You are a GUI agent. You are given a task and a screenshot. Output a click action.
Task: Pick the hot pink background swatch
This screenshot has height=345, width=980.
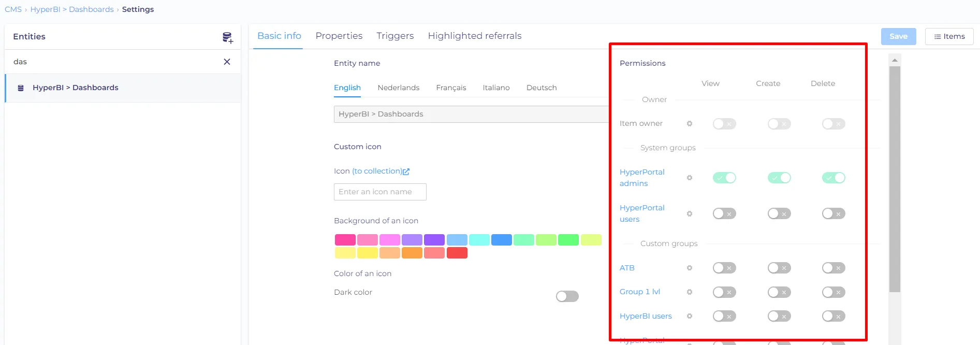pyautogui.click(x=345, y=240)
